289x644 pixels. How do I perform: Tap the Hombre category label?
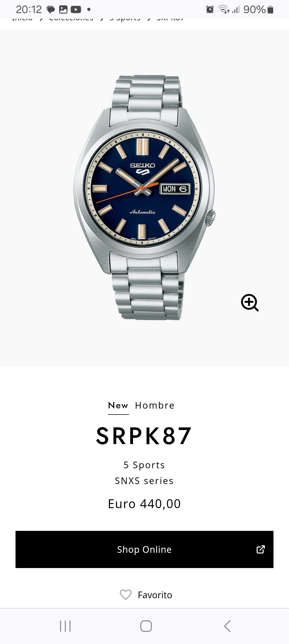click(x=155, y=405)
